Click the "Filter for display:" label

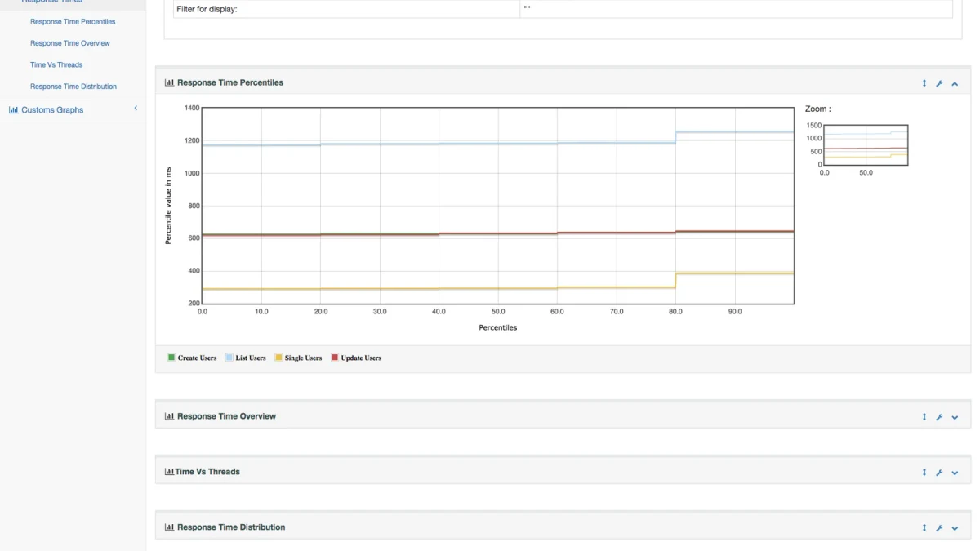click(207, 10)
